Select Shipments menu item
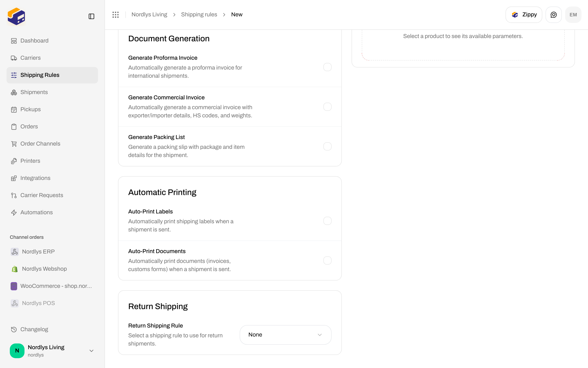 52,92
